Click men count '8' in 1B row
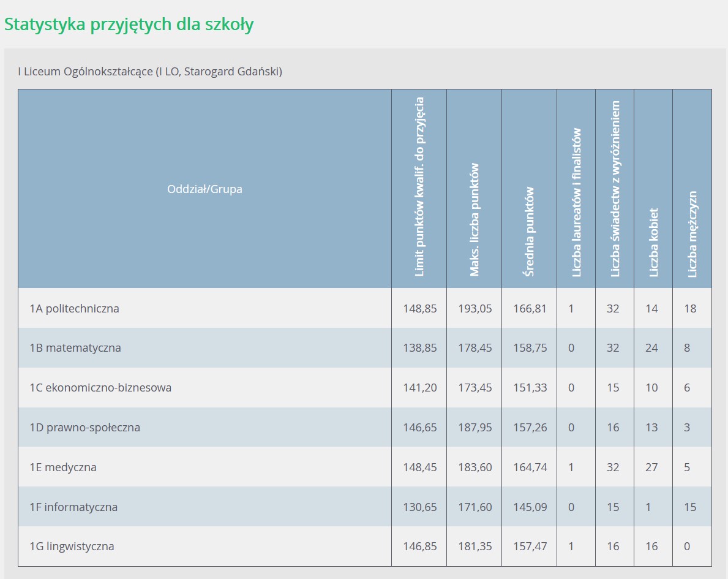Screen dimensions: 728x579 coord(687,348)
